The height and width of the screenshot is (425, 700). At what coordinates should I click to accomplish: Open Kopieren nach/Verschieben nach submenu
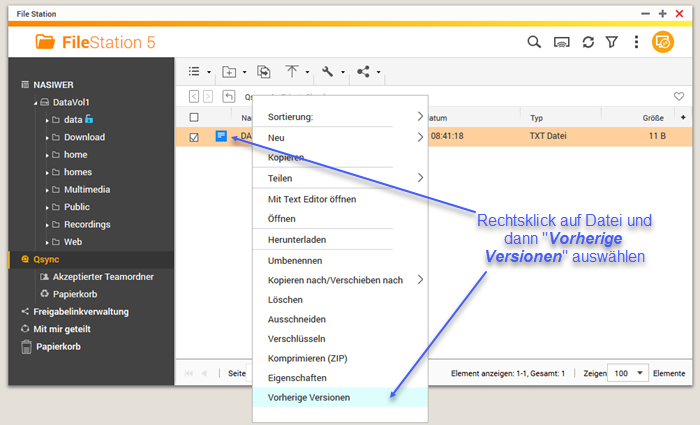(x=340, y=280)
